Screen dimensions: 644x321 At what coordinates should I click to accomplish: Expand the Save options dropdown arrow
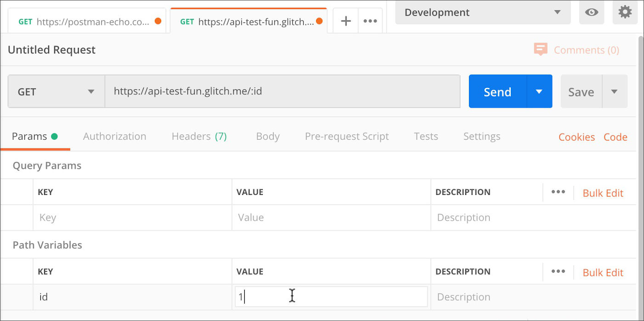614,92
